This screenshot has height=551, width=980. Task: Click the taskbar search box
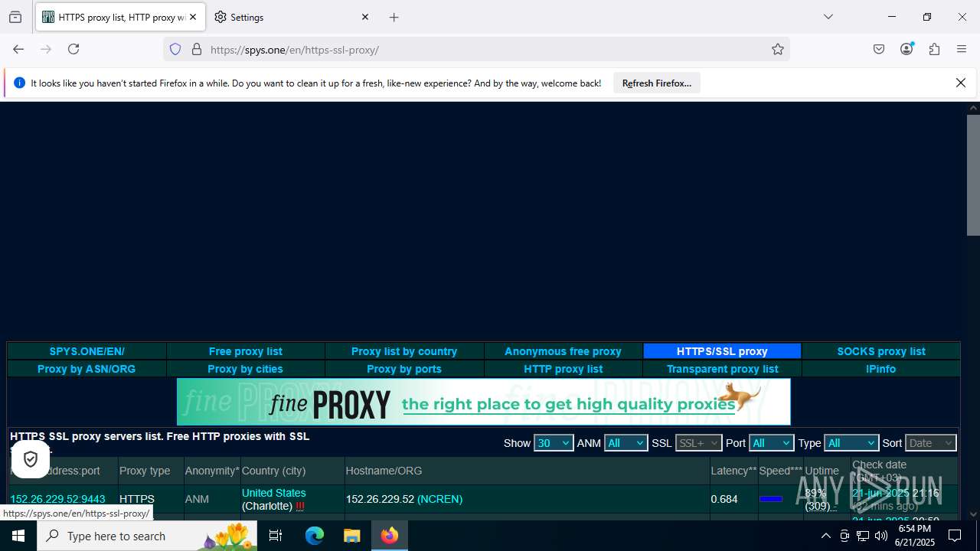(x=148, y=536)
